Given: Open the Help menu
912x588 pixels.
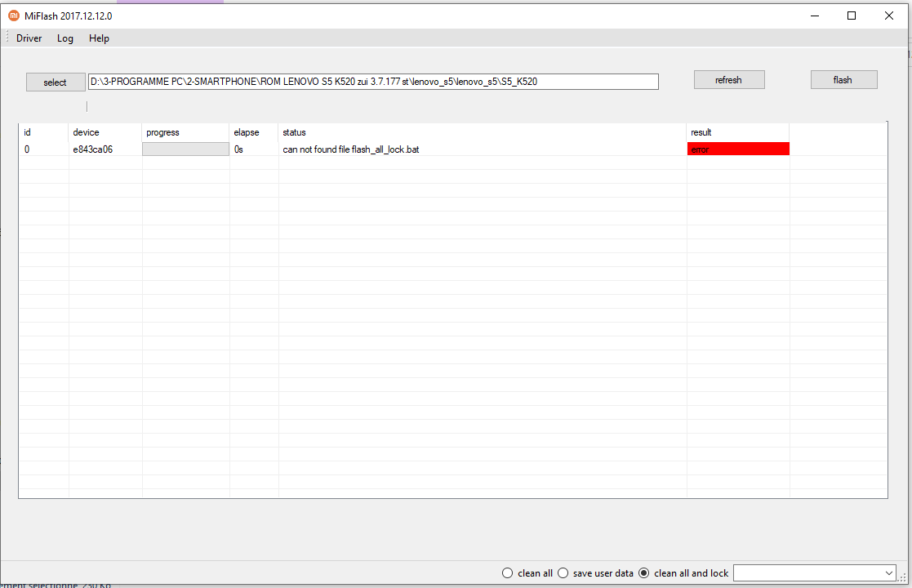Looking at the screenshot, I should pyautogui.click(x=99, y=38).
